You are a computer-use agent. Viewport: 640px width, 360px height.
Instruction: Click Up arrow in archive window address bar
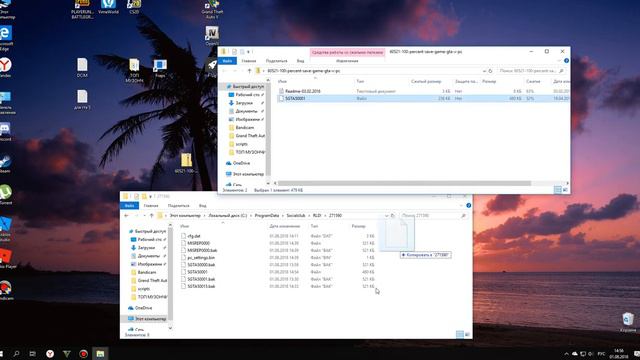(x=249, y=71)
